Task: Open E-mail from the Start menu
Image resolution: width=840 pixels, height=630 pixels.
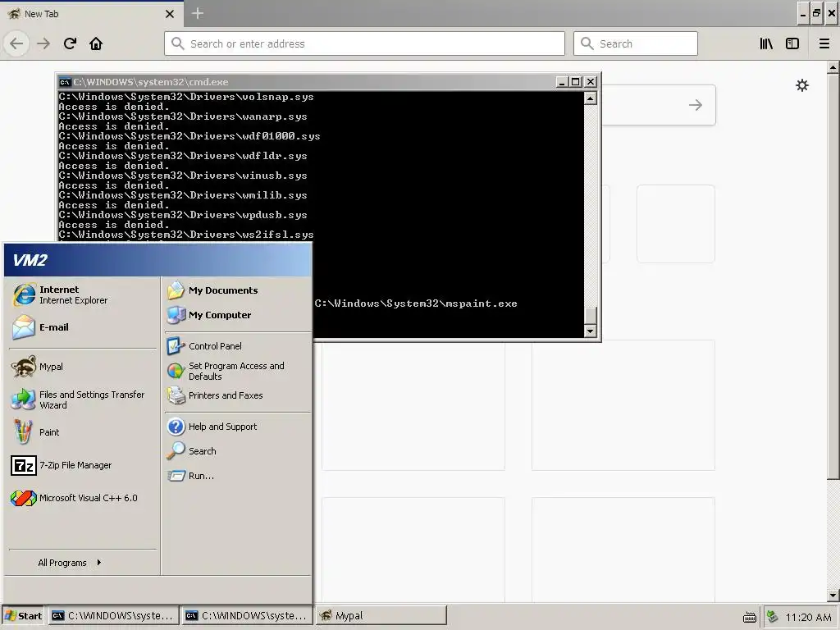Action: 83,327
